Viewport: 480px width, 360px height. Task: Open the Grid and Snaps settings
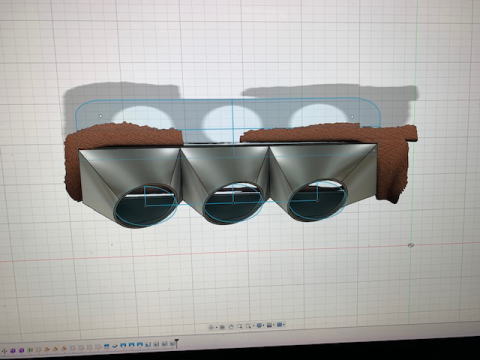269,325
